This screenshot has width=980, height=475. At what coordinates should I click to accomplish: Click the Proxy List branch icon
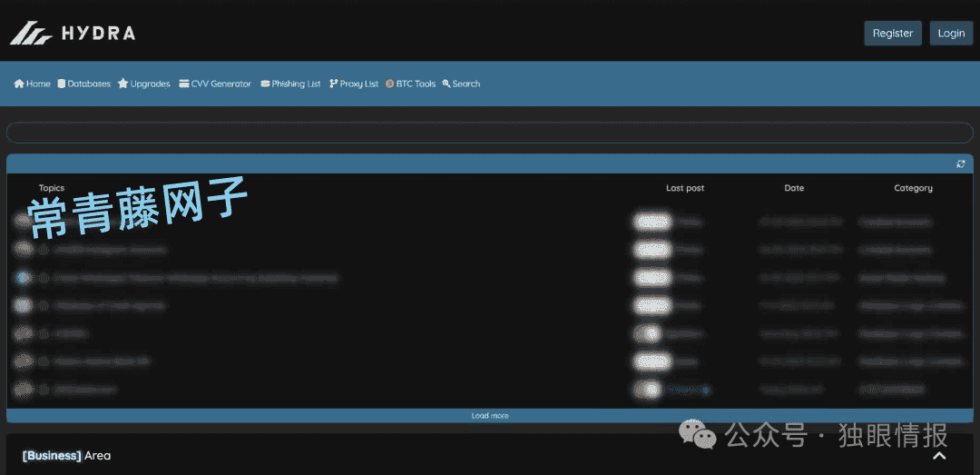coord(333,84)
